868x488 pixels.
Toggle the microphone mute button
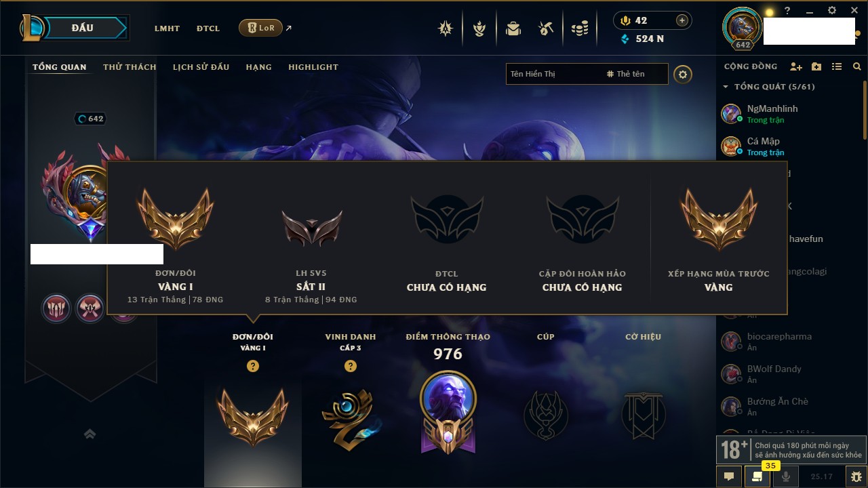(786, 476)
